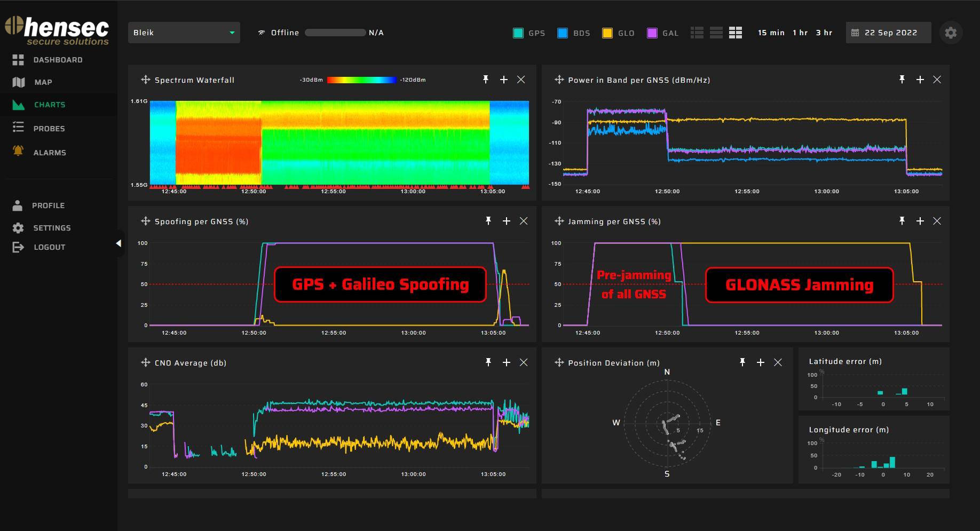Image resolution: width=980 pixels, height=531 pixels.
Task: Toggle the GPS series checkbox
Action: [x=518, y=33]
